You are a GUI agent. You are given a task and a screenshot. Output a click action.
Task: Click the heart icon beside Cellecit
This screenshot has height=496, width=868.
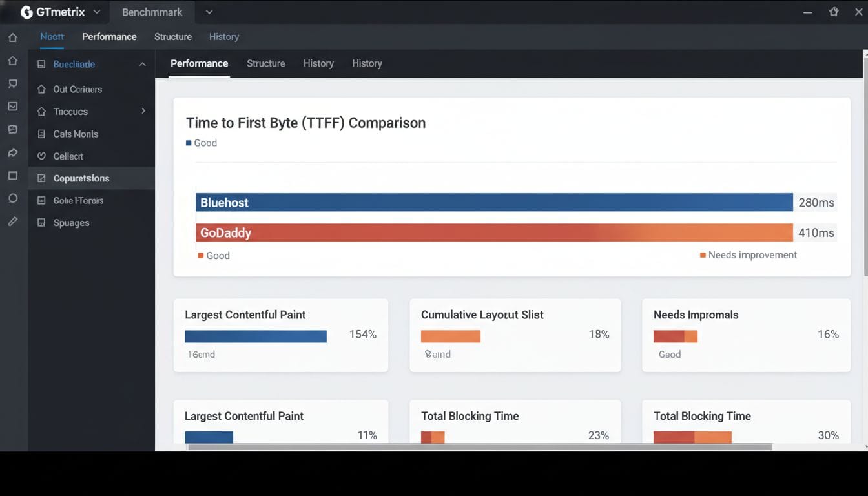[x=41, y=156]
